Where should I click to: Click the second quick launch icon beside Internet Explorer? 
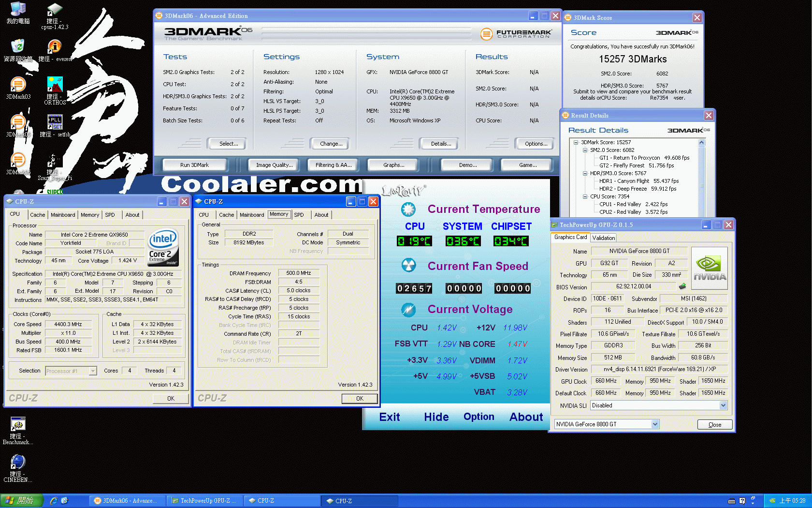point(65,501)
